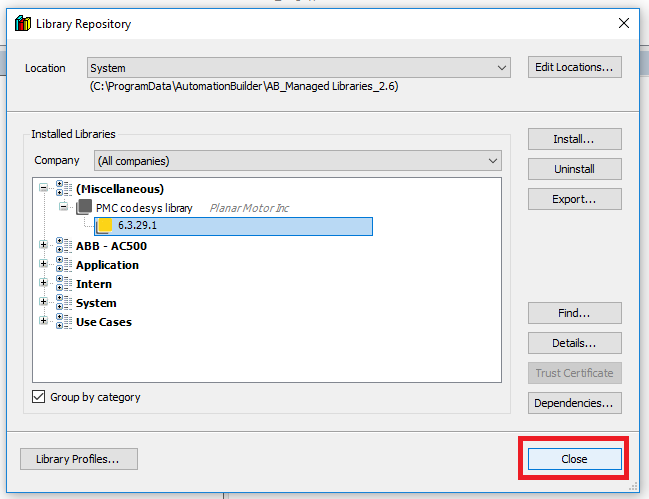649x499 pixels.
Task: Click the Library Repository title bar icon
Action: click(x=22, y=23)
